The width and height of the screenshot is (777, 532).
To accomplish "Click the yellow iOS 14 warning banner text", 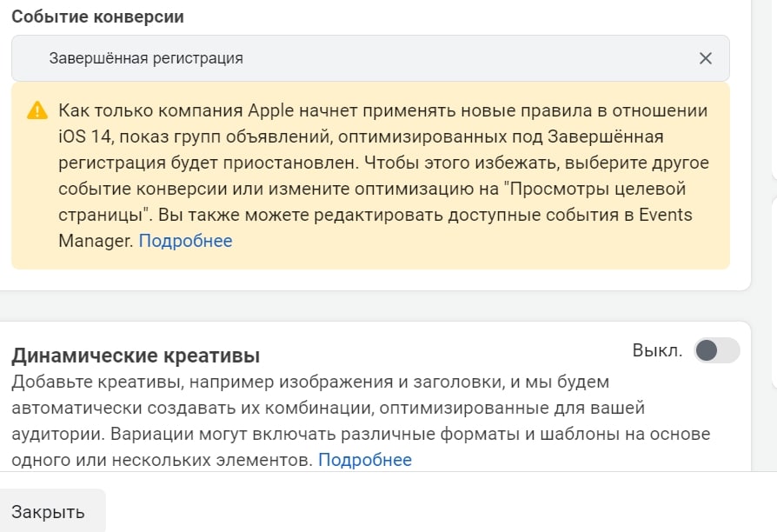I will click(383, 176).
